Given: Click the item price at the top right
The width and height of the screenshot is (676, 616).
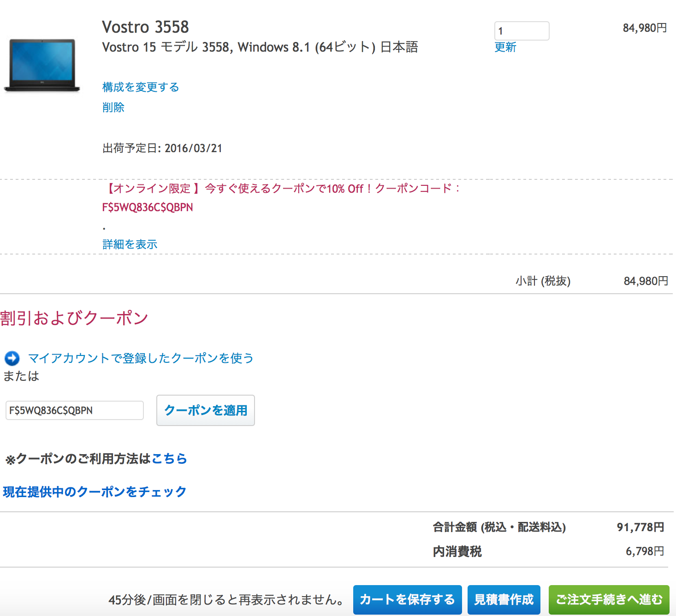Looking at the screenshot, I should click(645, 28).
